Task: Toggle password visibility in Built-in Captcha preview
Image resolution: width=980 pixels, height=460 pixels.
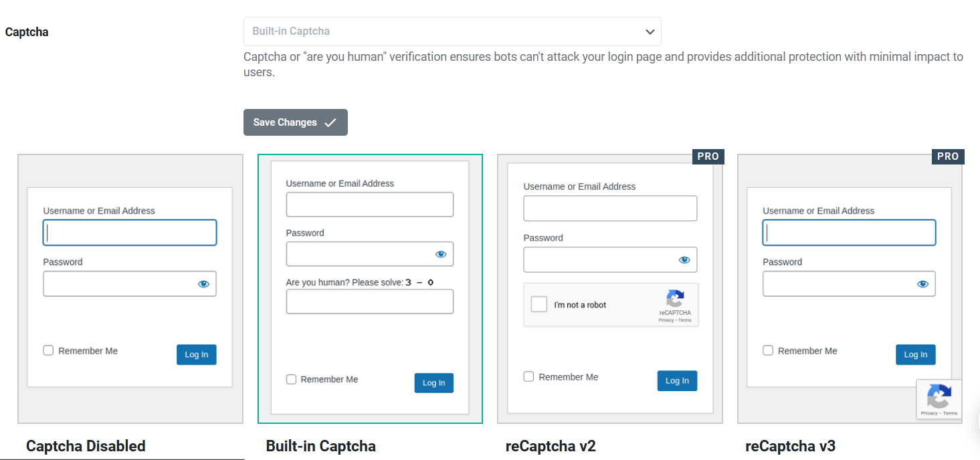Action: tap(440, 254)
